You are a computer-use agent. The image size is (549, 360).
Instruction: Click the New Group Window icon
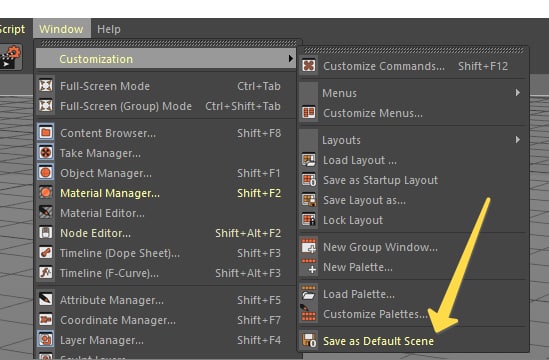(309, 247)
